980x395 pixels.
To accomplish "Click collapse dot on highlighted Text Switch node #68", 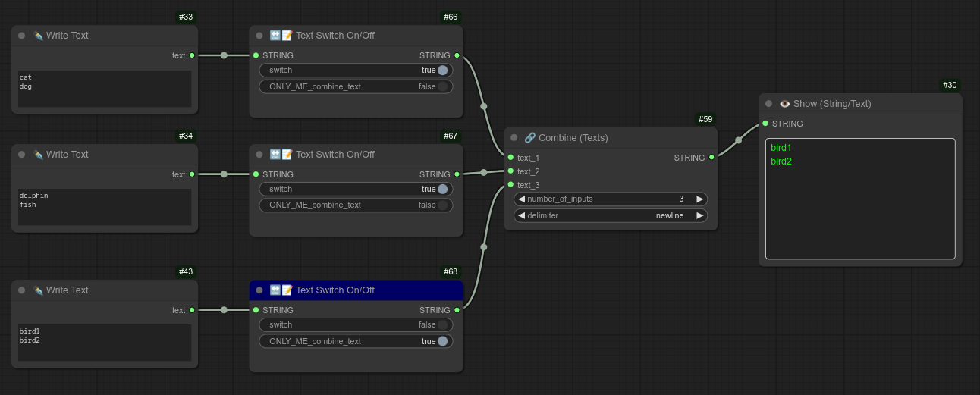I will [x=259, y=290].
